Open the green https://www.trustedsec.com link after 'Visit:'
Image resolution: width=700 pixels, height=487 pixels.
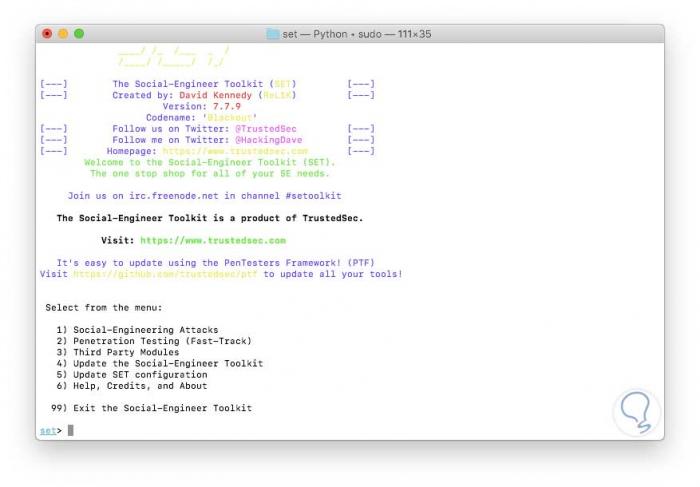(x=213, y=241)
